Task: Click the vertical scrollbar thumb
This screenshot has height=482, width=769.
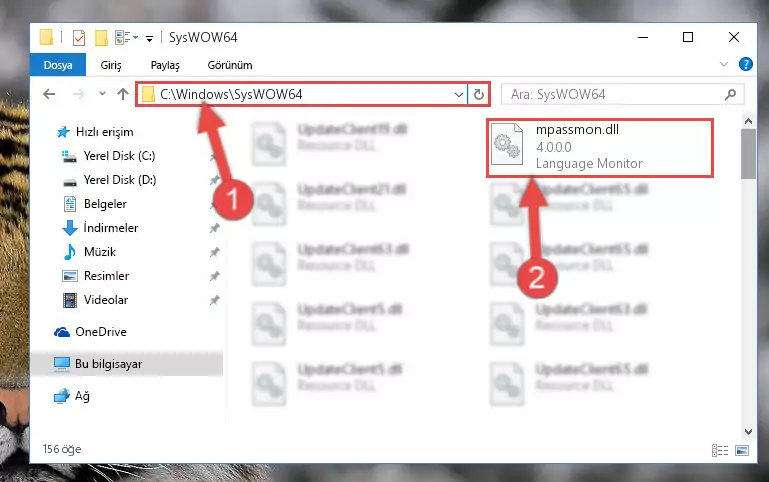Action: coord(748,154)
